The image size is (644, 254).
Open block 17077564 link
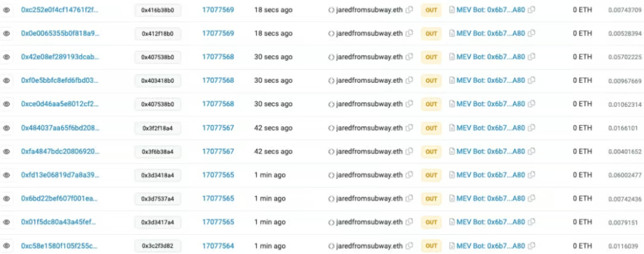tap(218, 246)
